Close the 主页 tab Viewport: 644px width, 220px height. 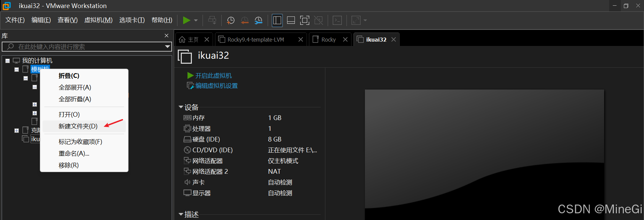click(207, 40)
